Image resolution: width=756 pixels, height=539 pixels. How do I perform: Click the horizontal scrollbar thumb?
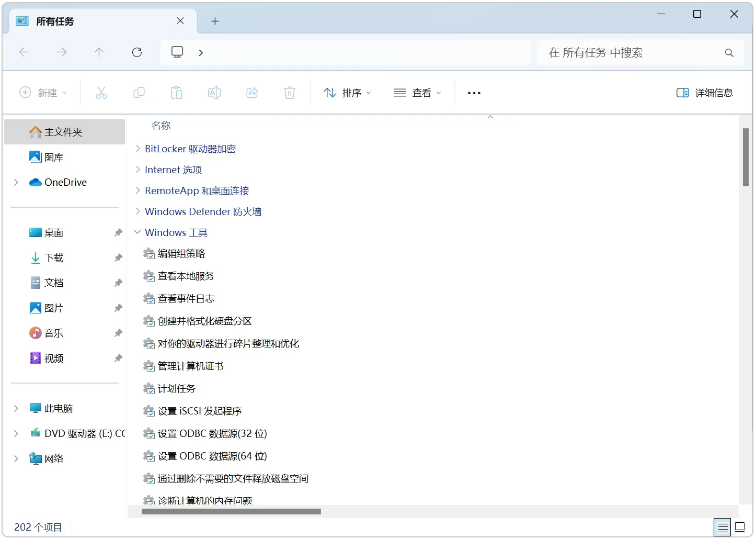[231, 512]
